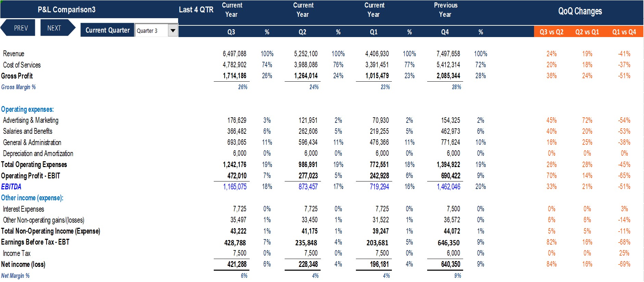Click Total Non-Operating Income (Expense) label
Viewport: 644px width, 282px height.
[x=50, y=231]
